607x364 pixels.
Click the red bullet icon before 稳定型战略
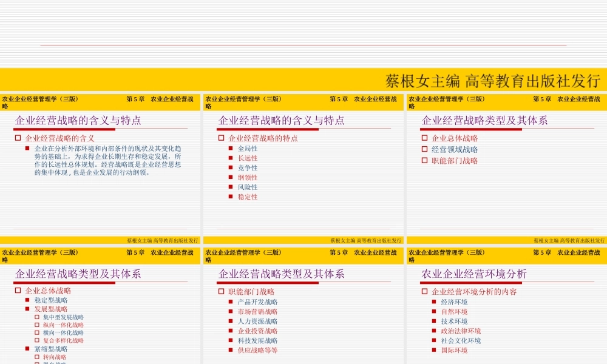click(27, 300)
